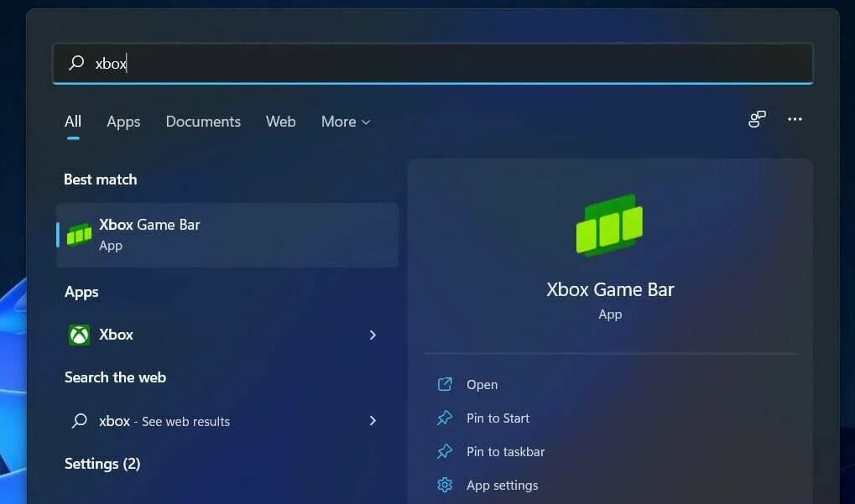Click the web search magnifier icon
Image resolution: width=855 pixels, height=504 pixels.
pyautogui.click(x=79, y=421)
